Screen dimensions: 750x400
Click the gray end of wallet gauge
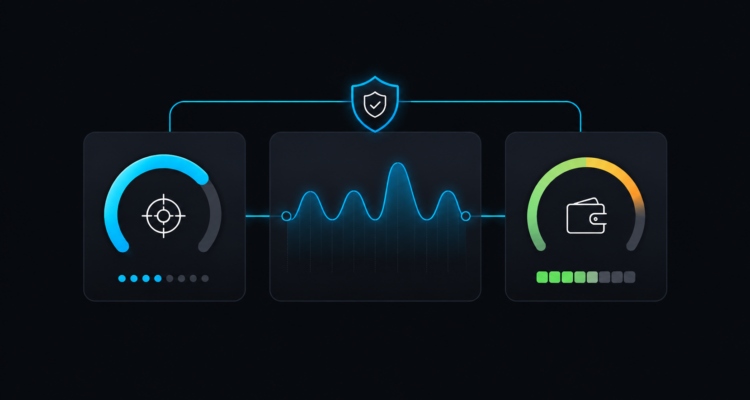tap(638, 232)
